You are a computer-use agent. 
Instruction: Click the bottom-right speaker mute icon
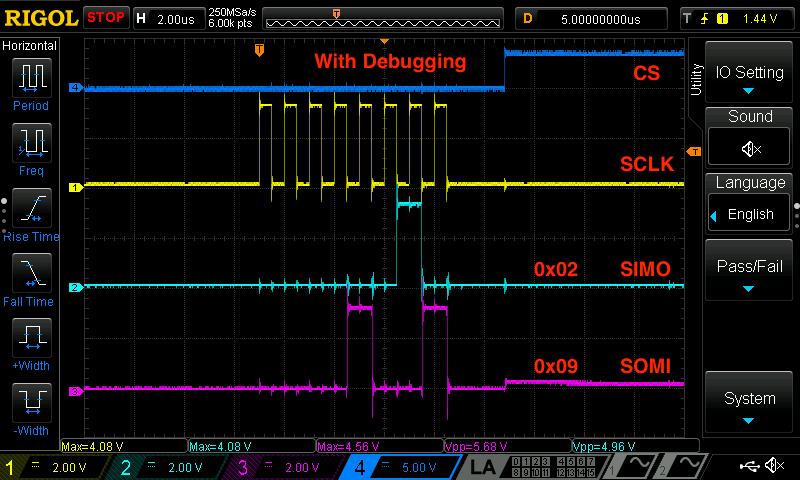[x=774, y=466]
